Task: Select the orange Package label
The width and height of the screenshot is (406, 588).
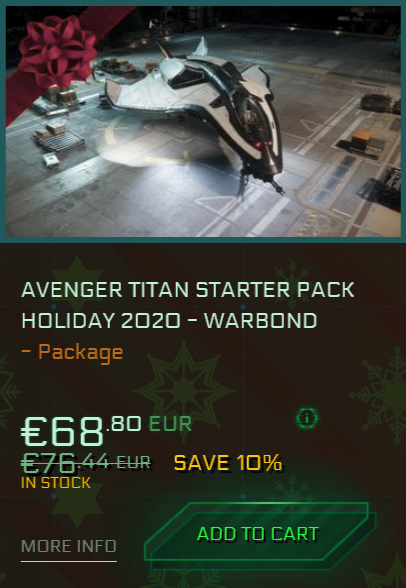Action: (73, 352)
